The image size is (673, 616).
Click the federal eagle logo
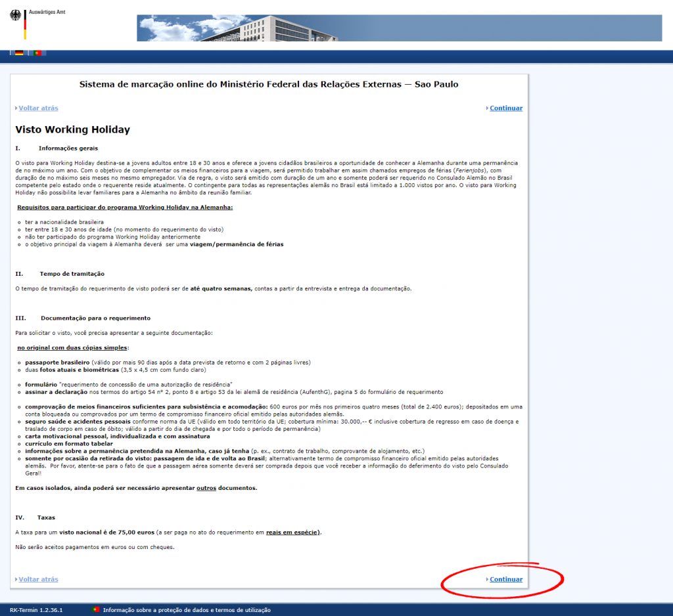[x=16, y=17]
